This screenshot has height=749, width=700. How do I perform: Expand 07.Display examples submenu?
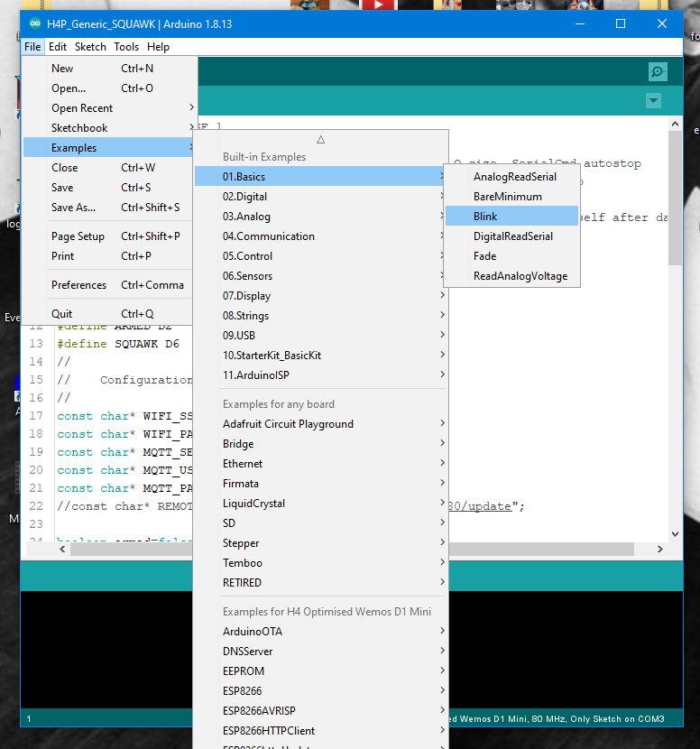click(321, 296)
